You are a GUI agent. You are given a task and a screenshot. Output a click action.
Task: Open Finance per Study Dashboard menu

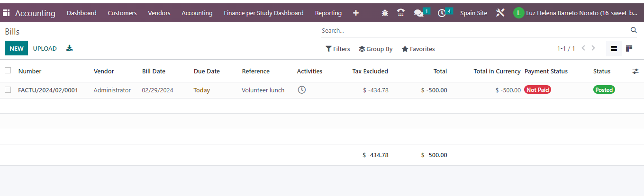click(x=263, y=13)
